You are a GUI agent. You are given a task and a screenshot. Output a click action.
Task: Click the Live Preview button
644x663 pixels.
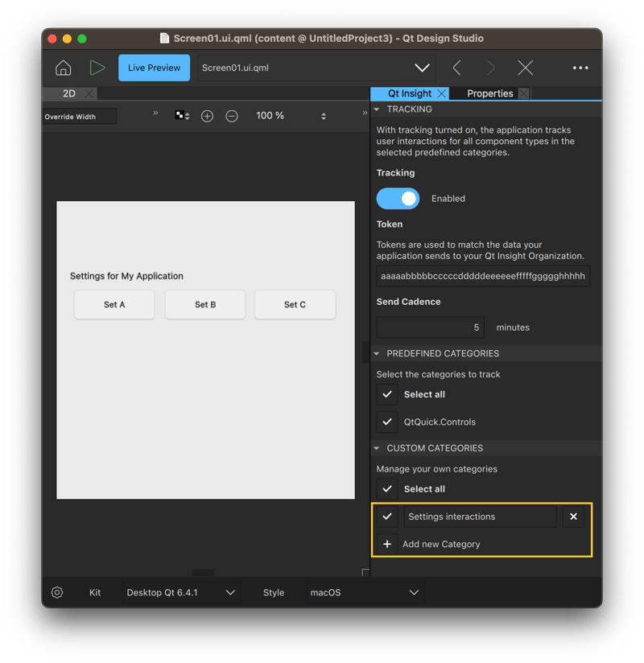click(154, 68)
